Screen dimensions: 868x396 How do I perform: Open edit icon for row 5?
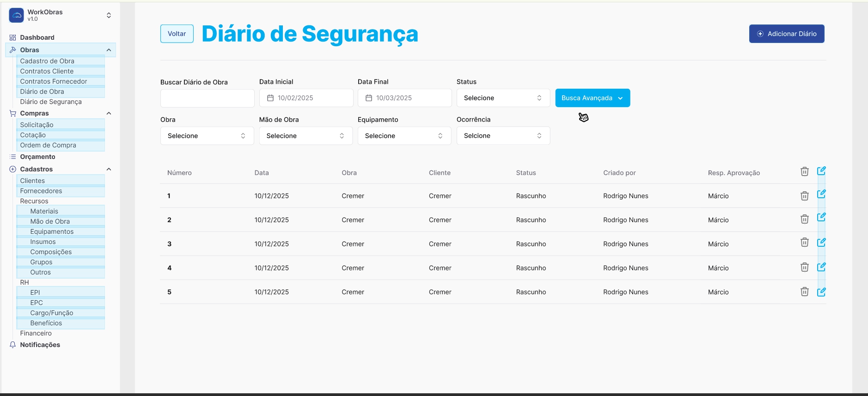pos(821,292)
